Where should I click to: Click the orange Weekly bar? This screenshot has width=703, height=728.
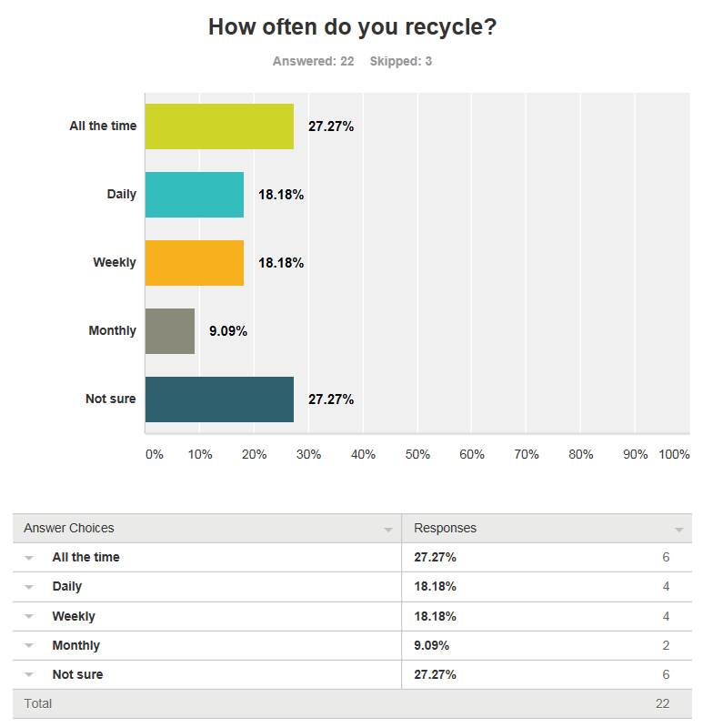tap(195, 263)
